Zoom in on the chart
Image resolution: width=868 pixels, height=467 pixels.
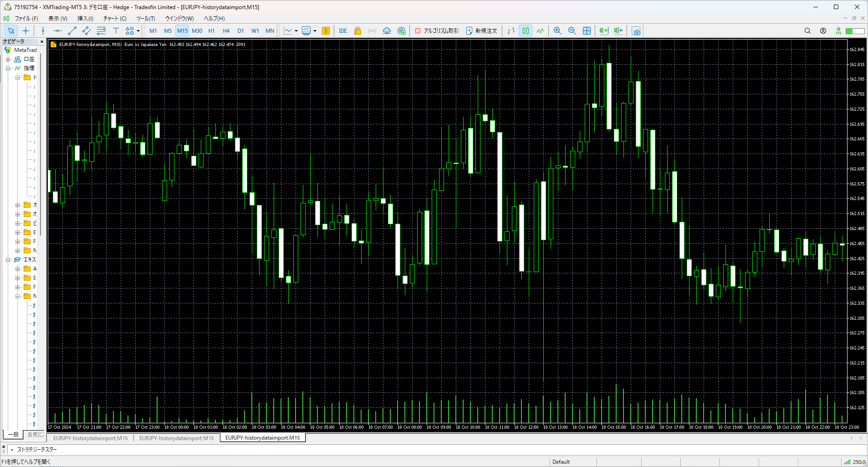coord(557,31)
